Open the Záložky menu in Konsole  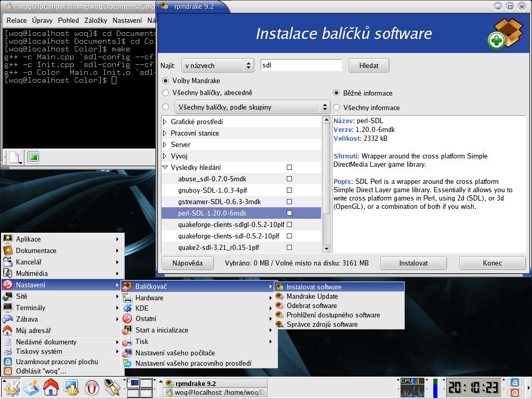pyautogui.click(x=96, y=20)
